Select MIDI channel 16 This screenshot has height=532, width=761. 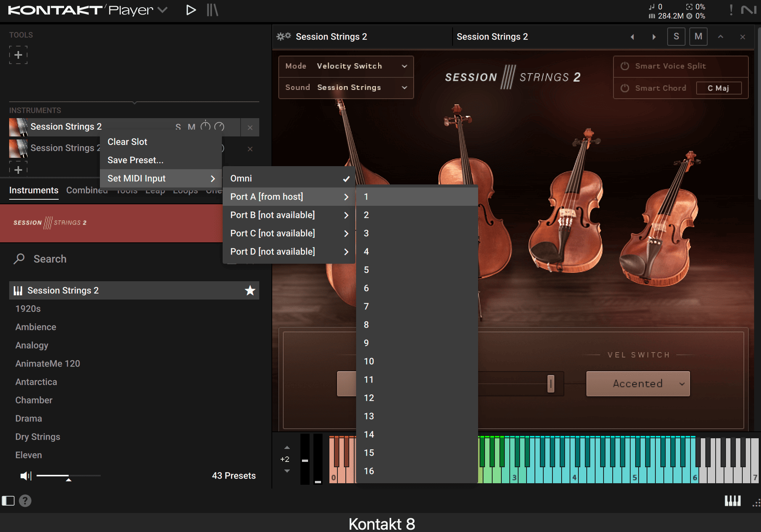tap(417, 471)
